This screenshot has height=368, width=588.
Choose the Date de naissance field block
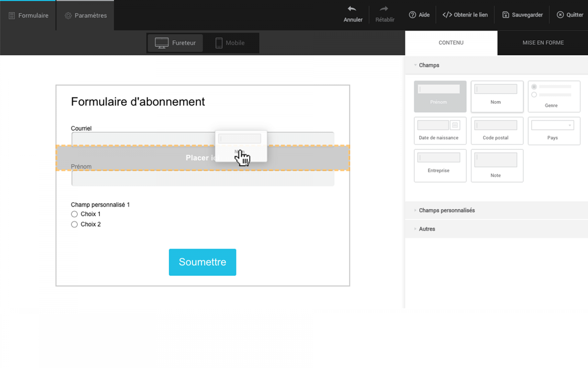coord(440,131)
